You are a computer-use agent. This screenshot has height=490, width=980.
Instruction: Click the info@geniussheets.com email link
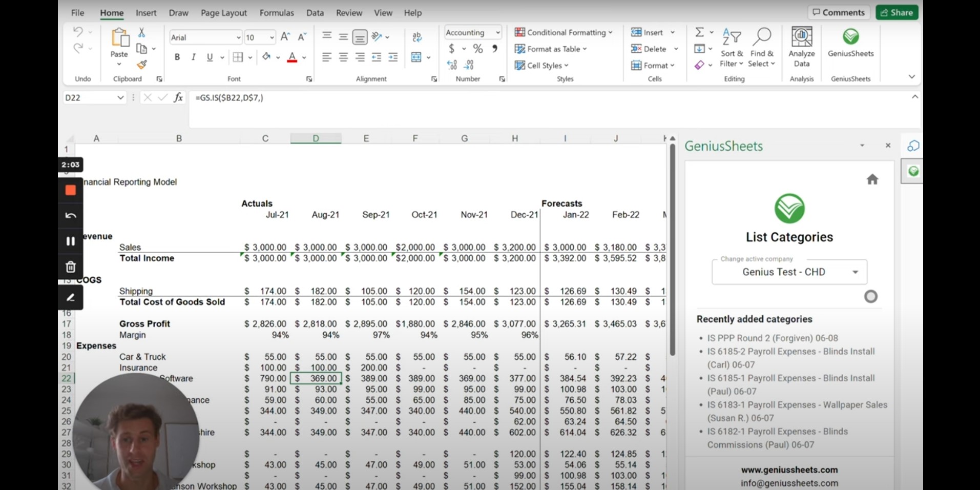tap(789, 483)
